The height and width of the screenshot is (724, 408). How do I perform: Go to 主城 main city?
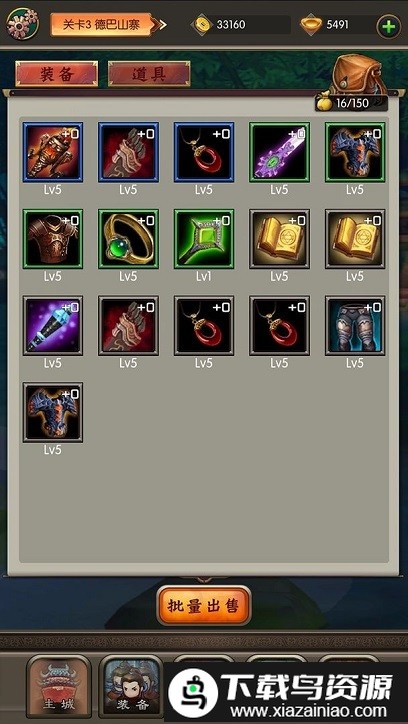pyautogui.click(x=59, y=686)
